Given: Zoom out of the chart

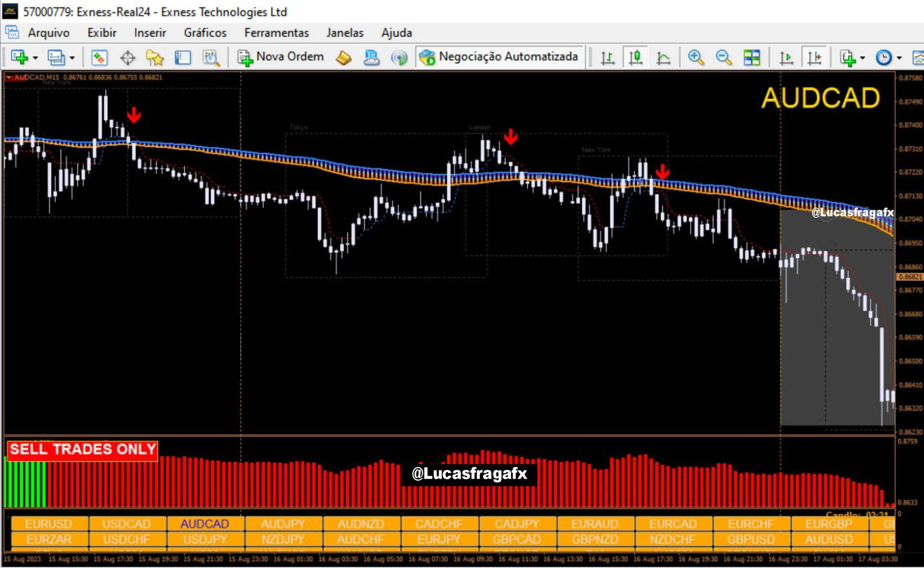Looking at the screenshot, I should pos(723,57).
